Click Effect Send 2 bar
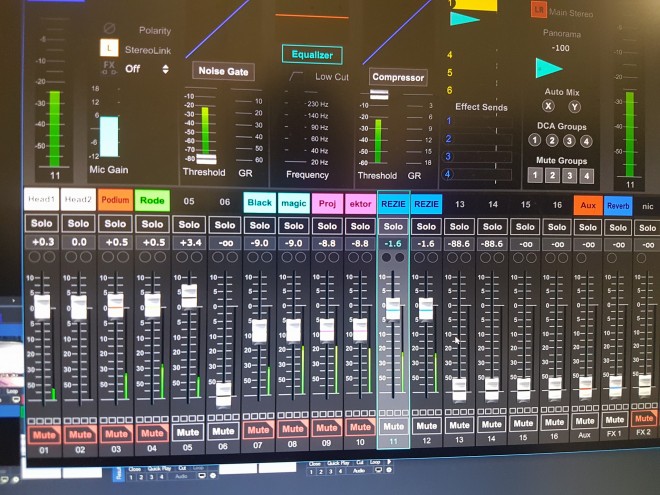Image resolution: width=660 pixels, height=495 pixels. point(483,139)
